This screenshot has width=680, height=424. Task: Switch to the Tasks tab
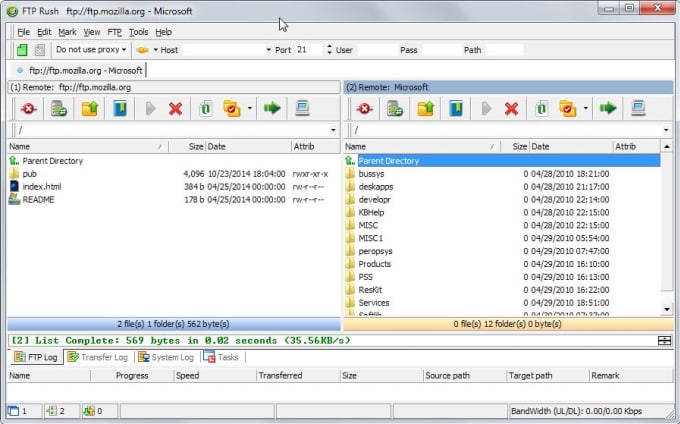coord(221,357)
